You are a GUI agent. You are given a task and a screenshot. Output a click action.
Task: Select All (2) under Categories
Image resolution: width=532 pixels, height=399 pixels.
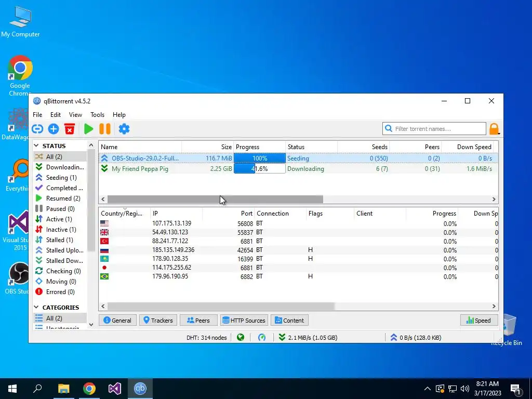click(x=60, y=318)
